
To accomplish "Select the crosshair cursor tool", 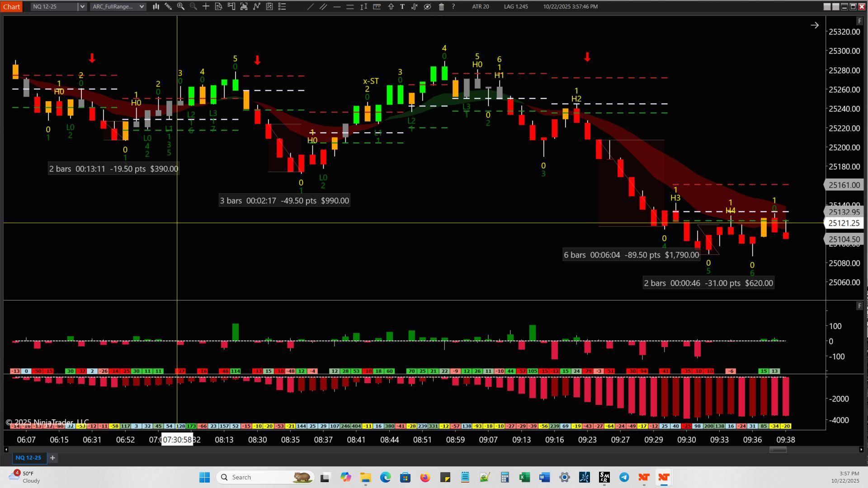I will point(206,6).
